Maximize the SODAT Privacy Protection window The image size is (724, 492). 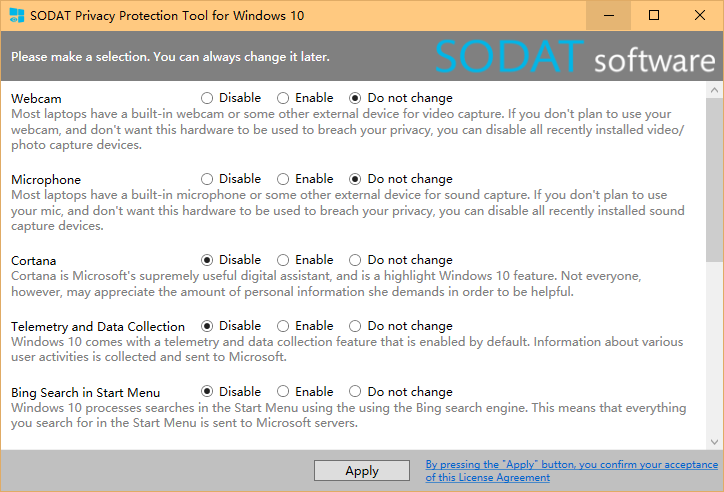tap(654, 16)
